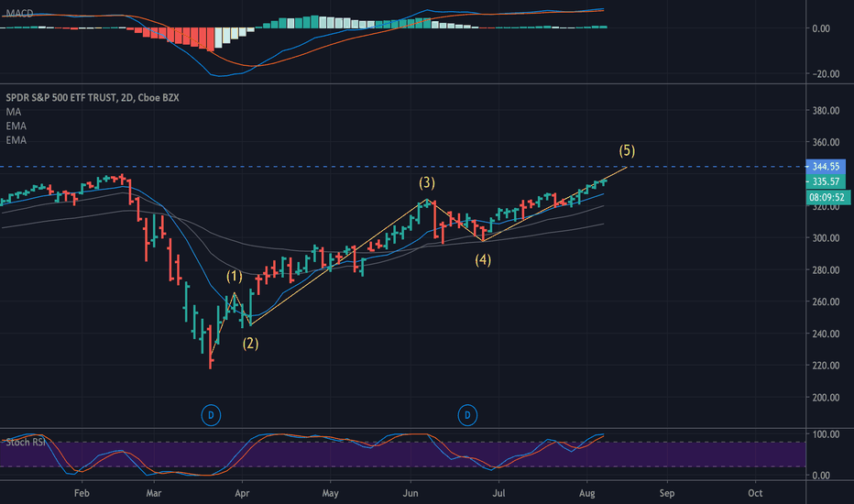Image resolution: width=854 pixels, height=504 pixels.
Task: Click the 240.00 price axis label
Action: pyautogui.click(x=826, y=334)
